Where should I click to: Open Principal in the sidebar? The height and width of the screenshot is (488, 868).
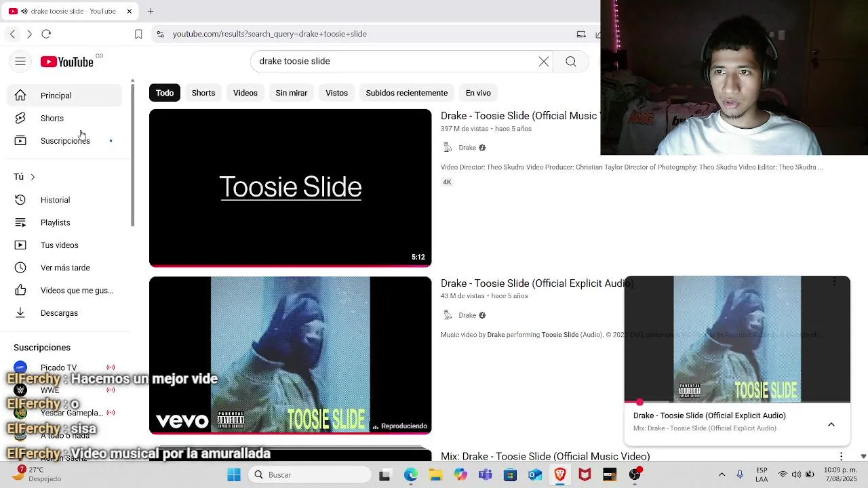click(x=64, y=96)
